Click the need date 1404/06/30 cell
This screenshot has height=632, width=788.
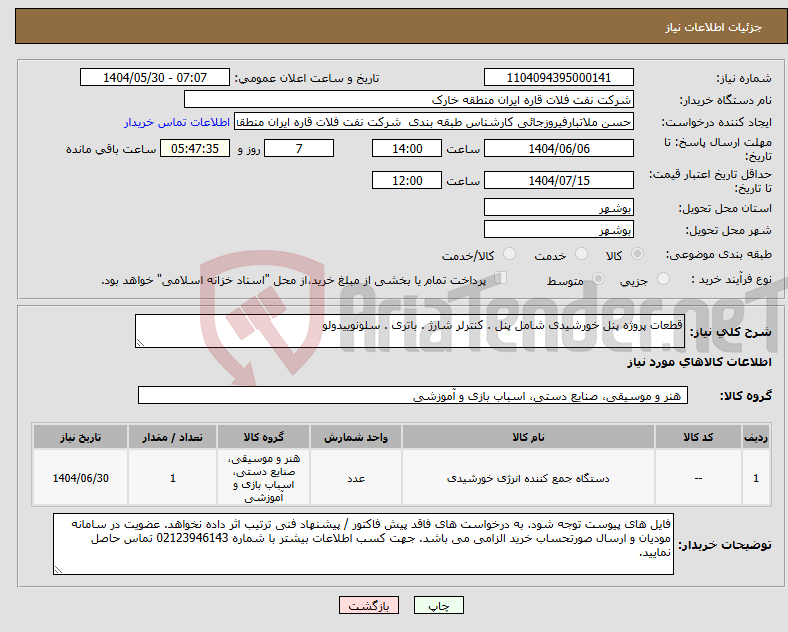tap(80, 478)
